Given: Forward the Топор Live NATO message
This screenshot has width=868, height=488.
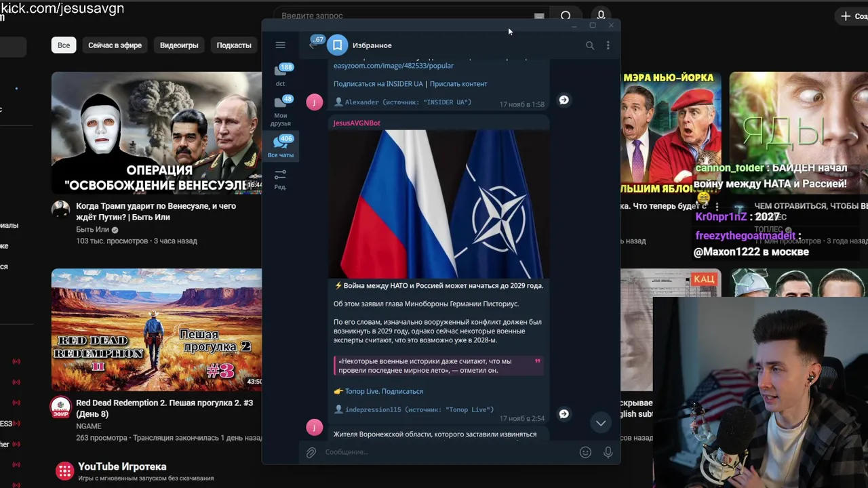Looking at the screenshot, I should point(564,413).
